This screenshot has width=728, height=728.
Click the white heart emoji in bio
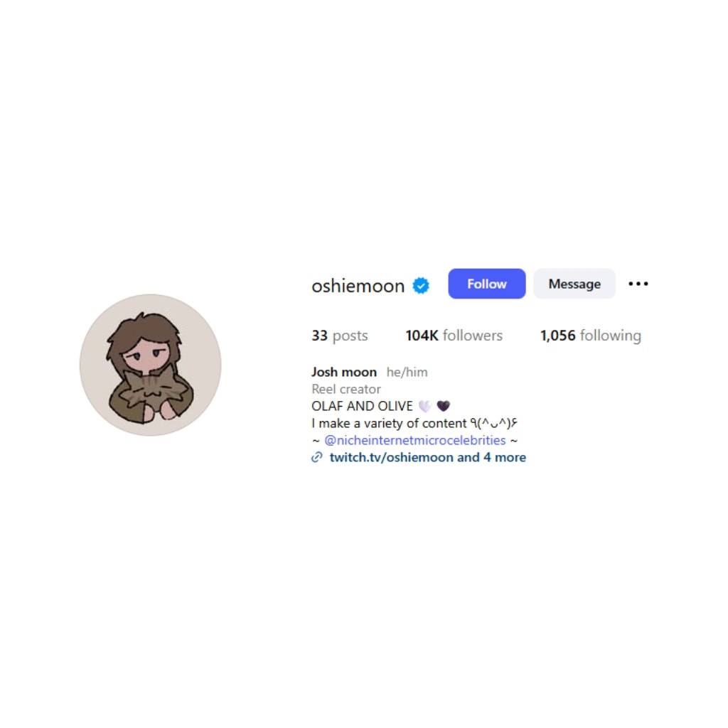click(x=425, y=406)
